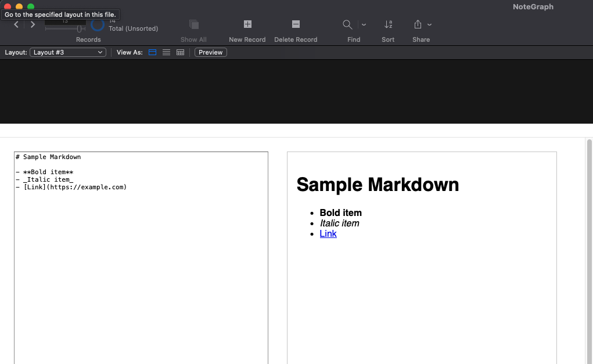Click the New Record plus icon
Image resolution: width=593 pixels, height=364 pixels.
click(247, 24)
